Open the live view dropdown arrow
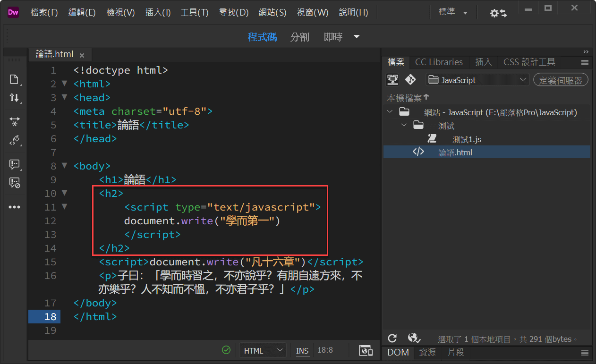The image size is (596, 364). click(357, 37)
